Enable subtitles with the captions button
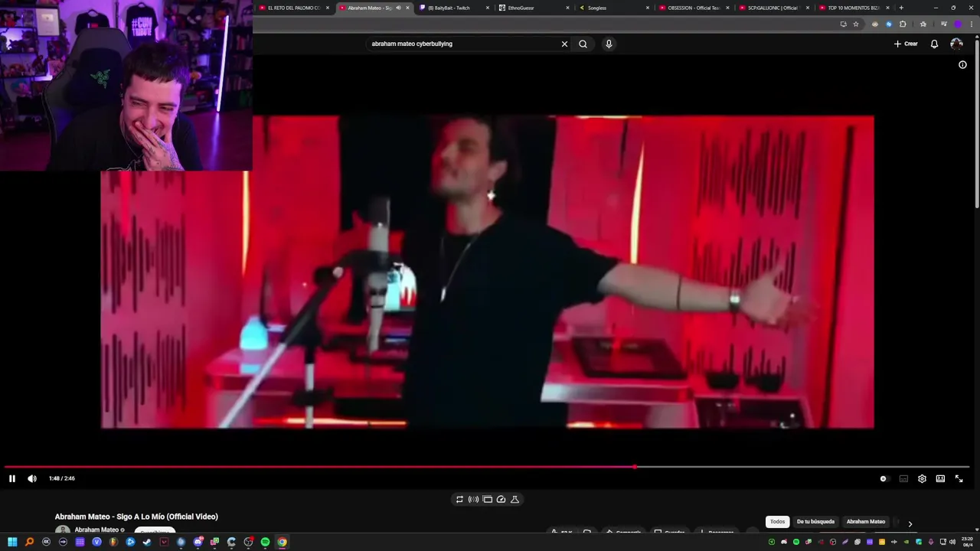 pos(903,478)
